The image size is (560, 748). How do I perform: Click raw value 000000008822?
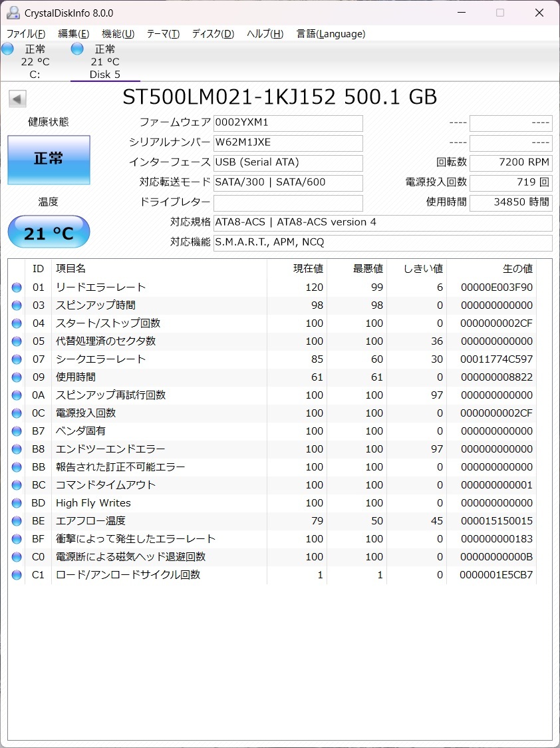[497, 377]
